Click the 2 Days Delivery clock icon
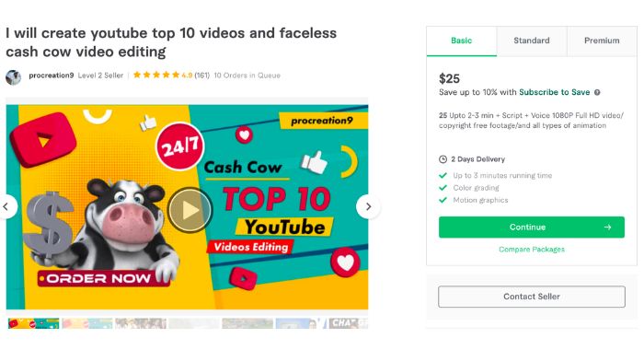Viewport: 644px width, 350px height. click(x=443, y=159)
